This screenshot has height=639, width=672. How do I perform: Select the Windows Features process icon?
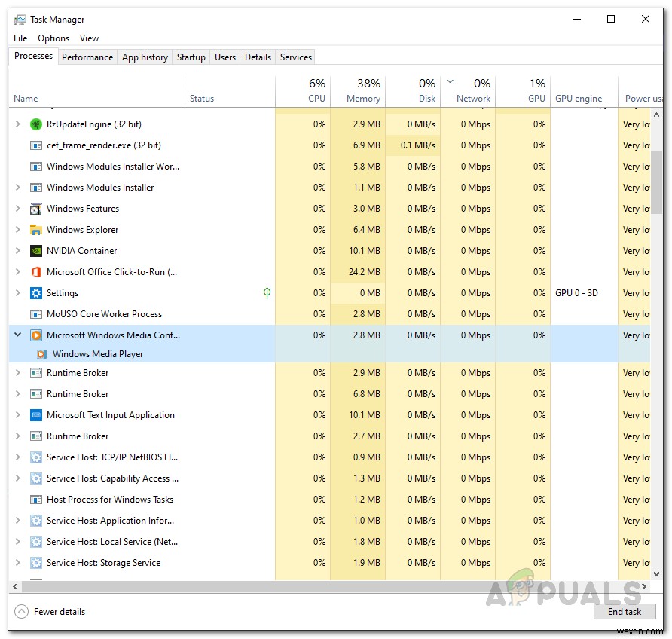[35, 209]
